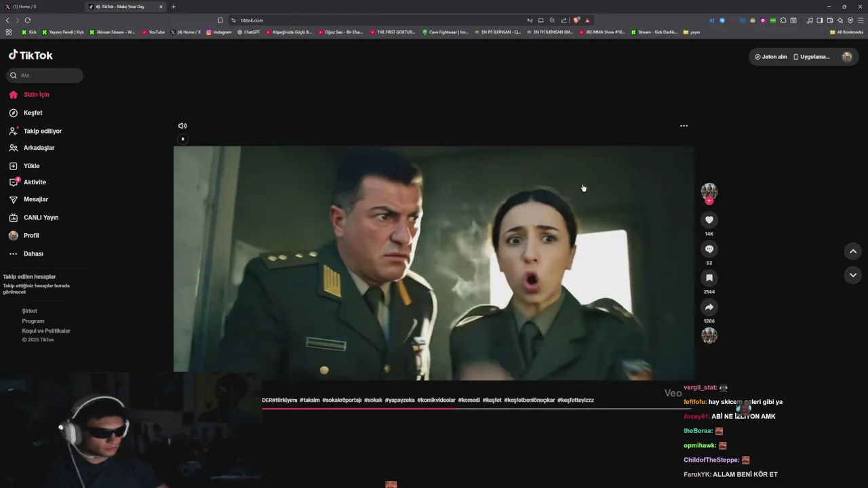Expand Koşul ve Politikalar footer section
This screenshot has height=488, width=868.
[x=46, y=331]
